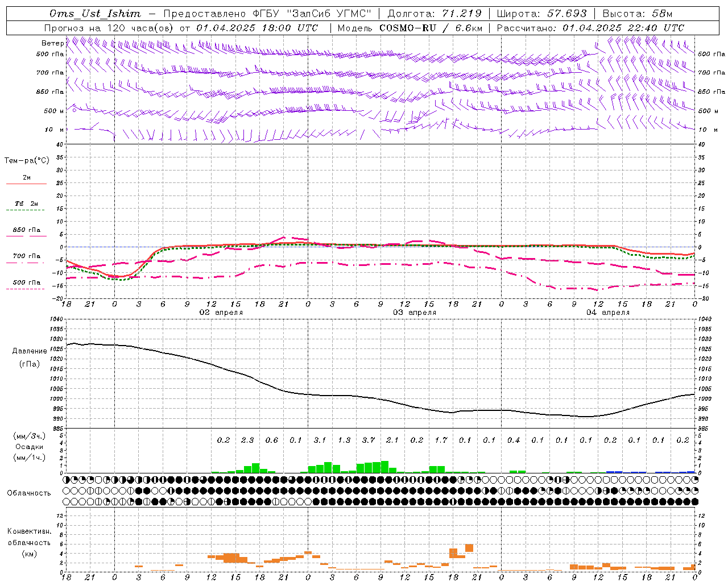Click the (мм/1ч.) precipitation unit label

point(30,458)
